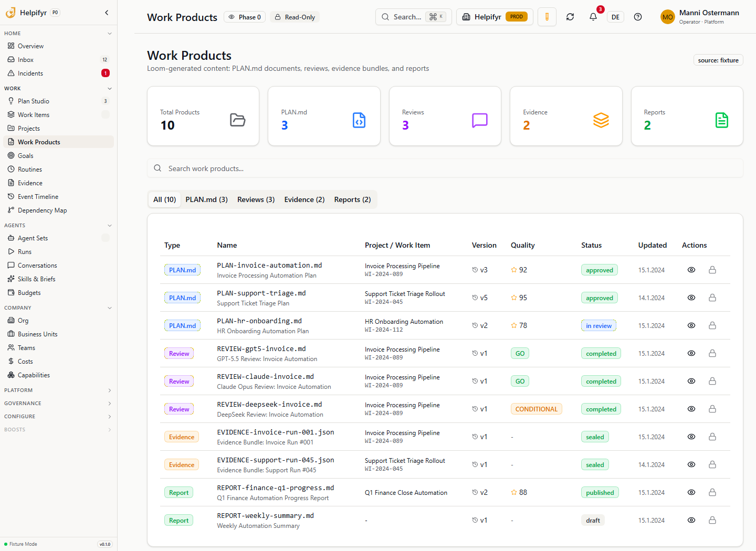Open Goals in the sidebar
This screenshot has height=551, width=756.
pyautogui.click(x=58, y=156)
